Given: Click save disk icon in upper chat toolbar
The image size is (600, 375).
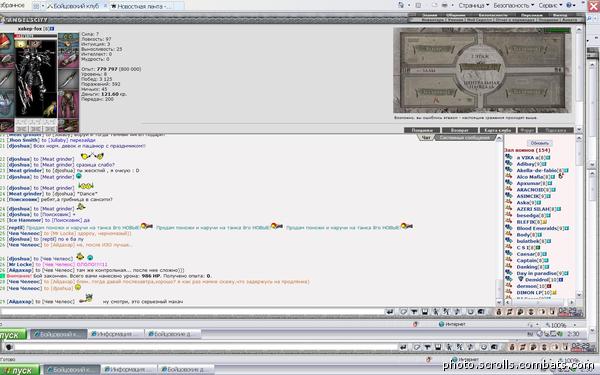Looking at the screenshot, I should coord(425,312).
